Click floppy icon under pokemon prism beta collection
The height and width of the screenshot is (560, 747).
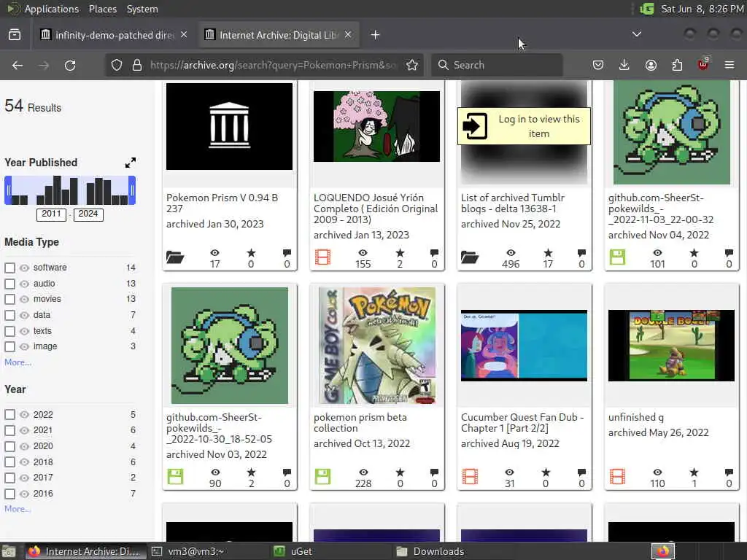click(322, 477)
